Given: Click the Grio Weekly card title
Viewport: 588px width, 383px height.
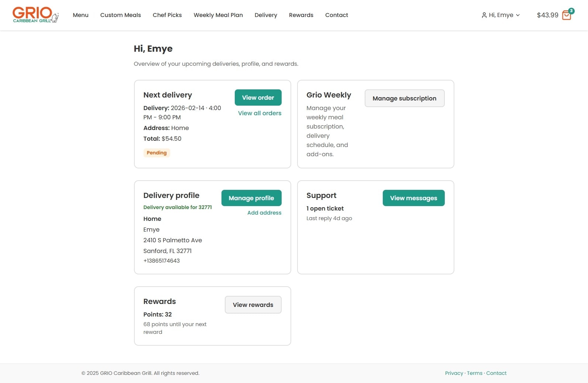Looking at the screenshot, I should coord(329,95).
